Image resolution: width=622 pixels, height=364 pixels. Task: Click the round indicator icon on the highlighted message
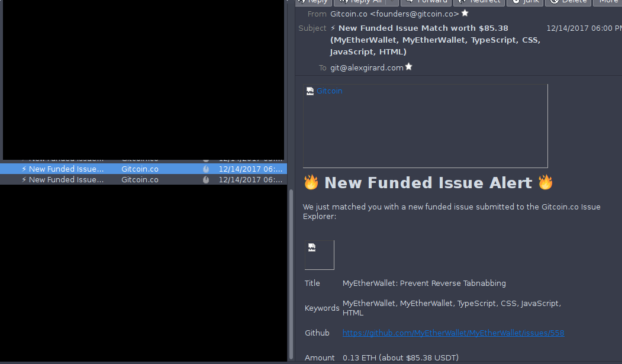point(205,168)
